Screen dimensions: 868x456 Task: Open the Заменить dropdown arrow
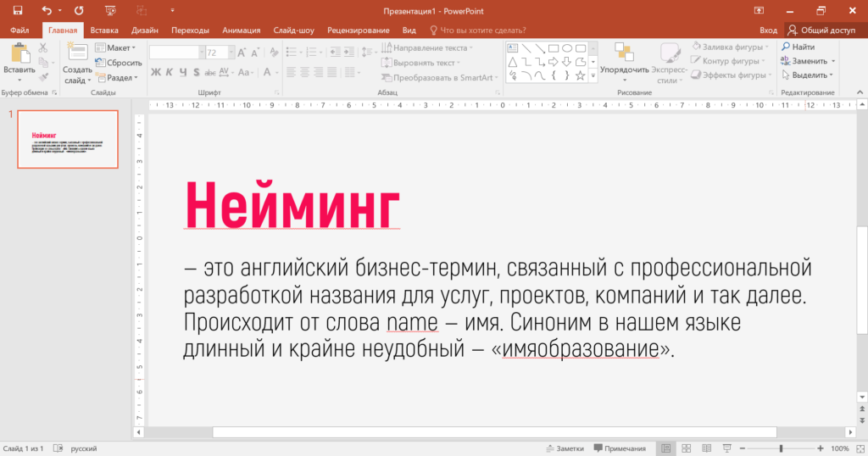pos(833,61)
